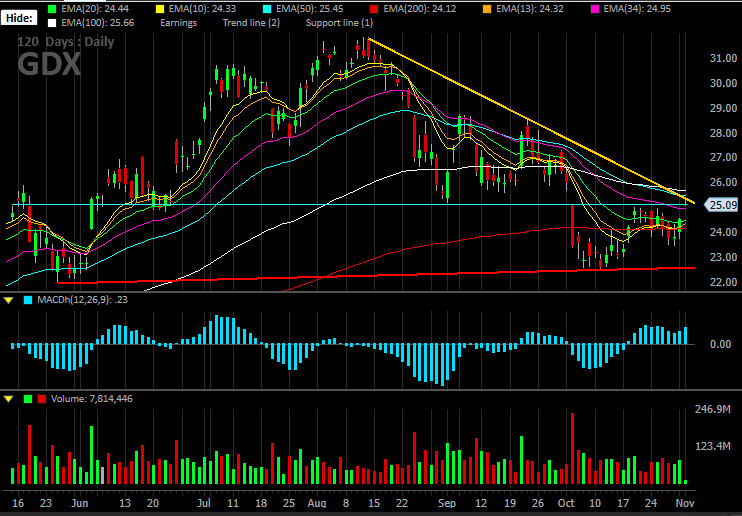Click the 25.09 price marker label
Viewport: 742px width, 516px height.
click(721, 205)
